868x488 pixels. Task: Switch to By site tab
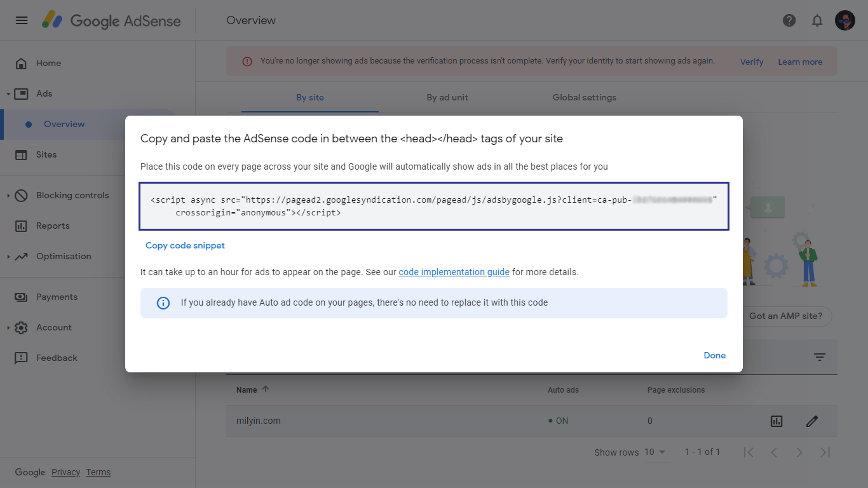[x=310, y=97]
